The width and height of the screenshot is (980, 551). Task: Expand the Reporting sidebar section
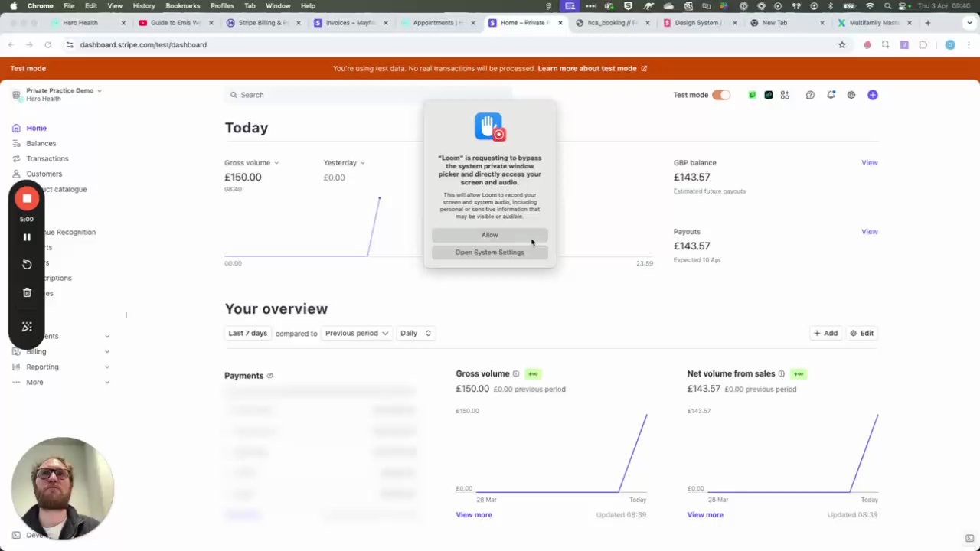[61, 367]
